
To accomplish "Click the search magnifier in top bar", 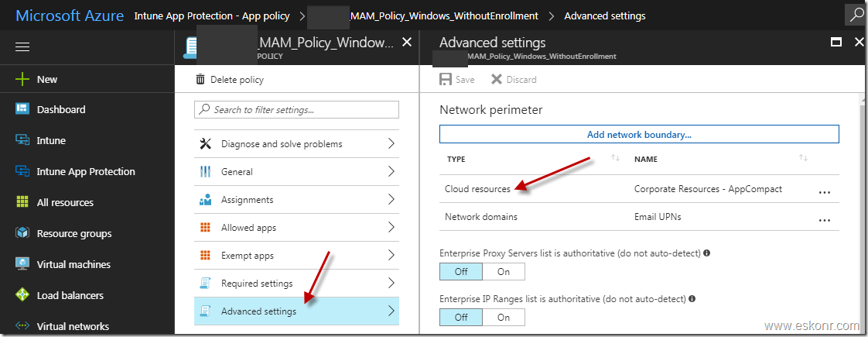I will tap(856, 15).
